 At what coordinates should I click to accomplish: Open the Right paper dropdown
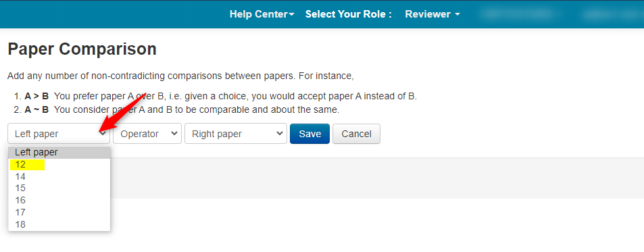(x=236, y=134)
